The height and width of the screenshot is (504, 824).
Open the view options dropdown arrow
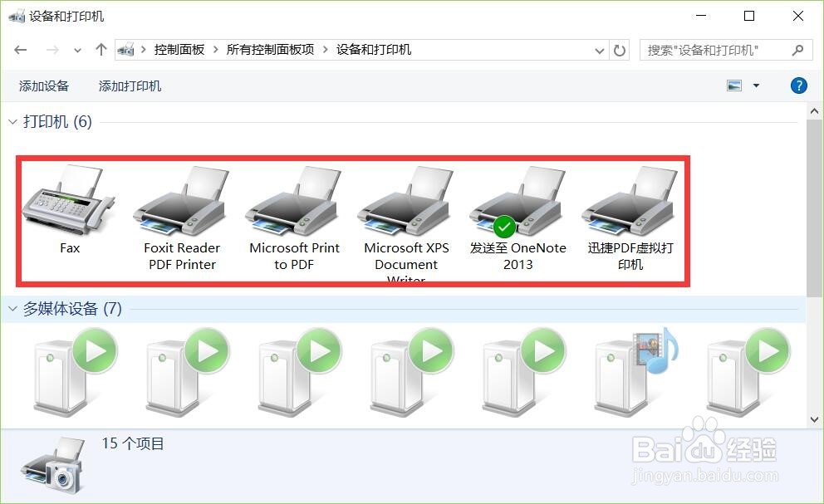coord(756,86)
